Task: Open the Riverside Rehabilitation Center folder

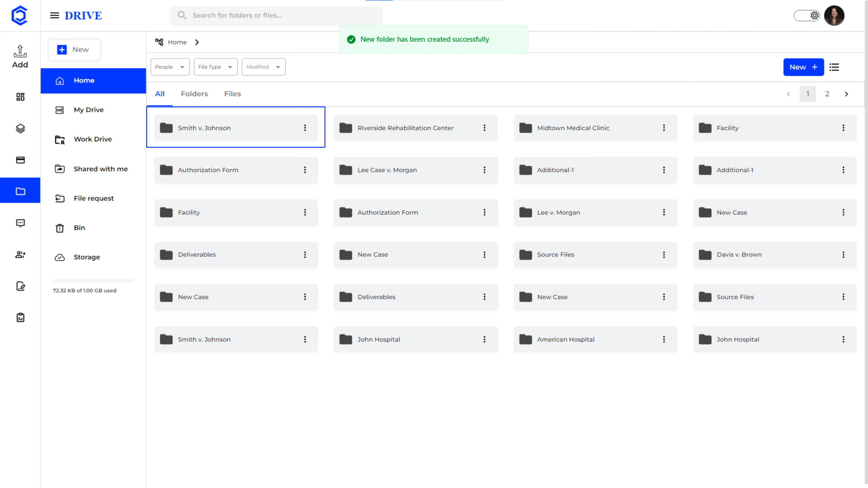Action: pyautogui.click(x=416, y=128)
